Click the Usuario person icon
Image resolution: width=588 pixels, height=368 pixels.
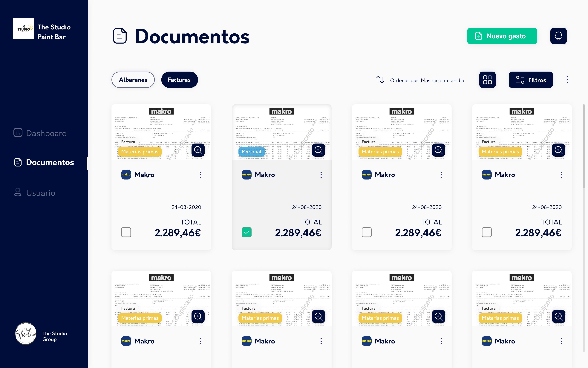tap(18, 192)
